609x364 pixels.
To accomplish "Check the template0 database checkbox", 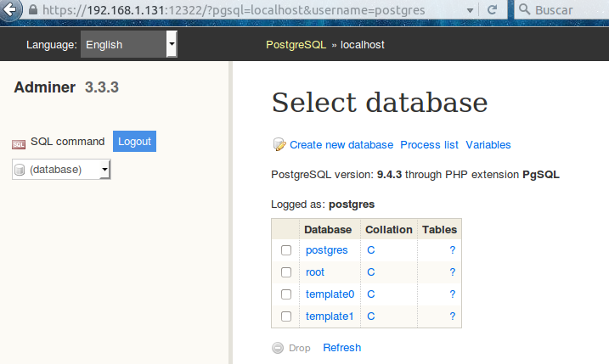I will pyautogui.click(x=286, y=294).
